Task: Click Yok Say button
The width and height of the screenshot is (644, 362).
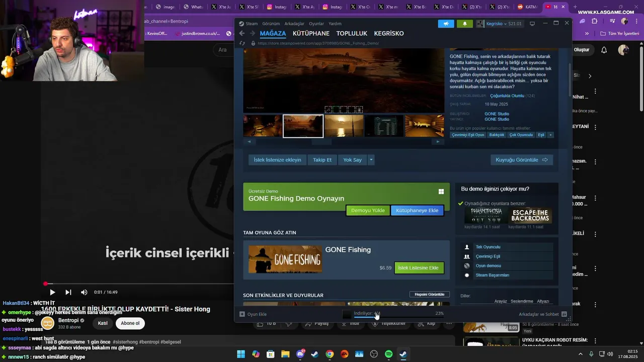Action: 352,160
